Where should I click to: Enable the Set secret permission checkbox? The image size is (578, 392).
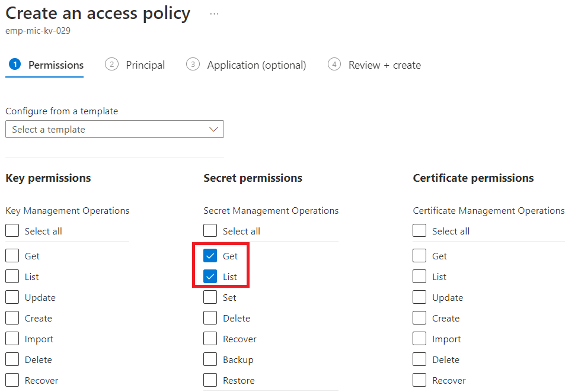tap(210, 297)
